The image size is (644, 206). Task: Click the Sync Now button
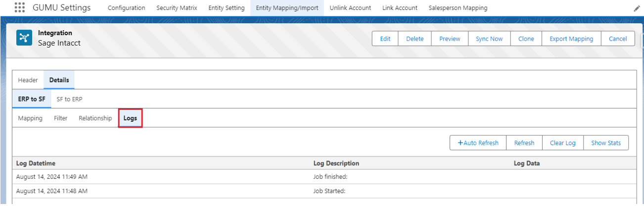tap(489, 39)
